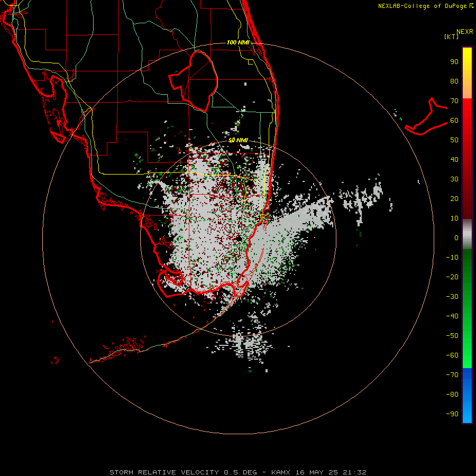Click the -10 value on the velocity scale
476x476 pixels.
tap(452, 258)
